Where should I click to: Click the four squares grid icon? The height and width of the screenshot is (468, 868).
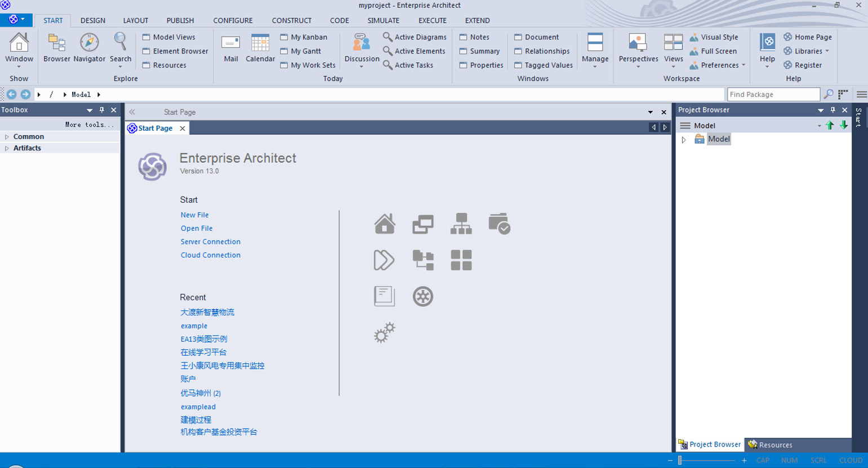461,260
